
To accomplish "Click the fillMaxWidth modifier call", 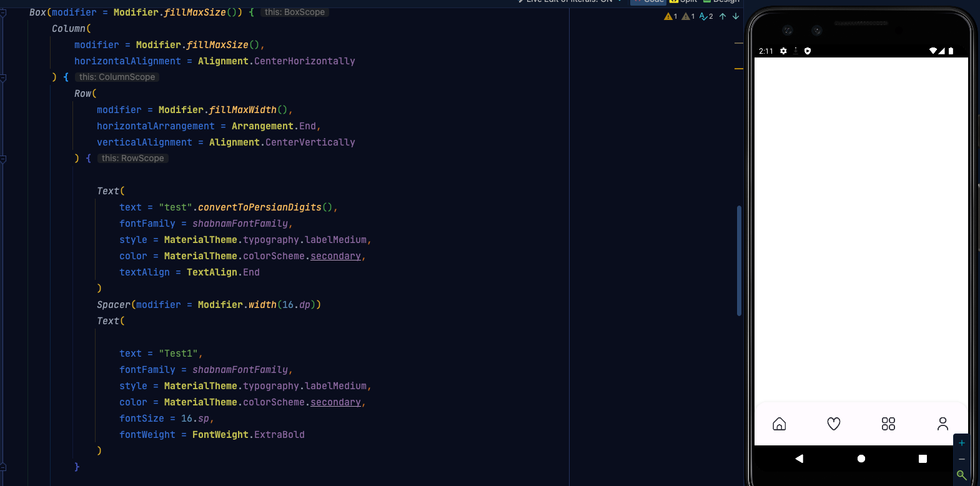I will 242,110.
